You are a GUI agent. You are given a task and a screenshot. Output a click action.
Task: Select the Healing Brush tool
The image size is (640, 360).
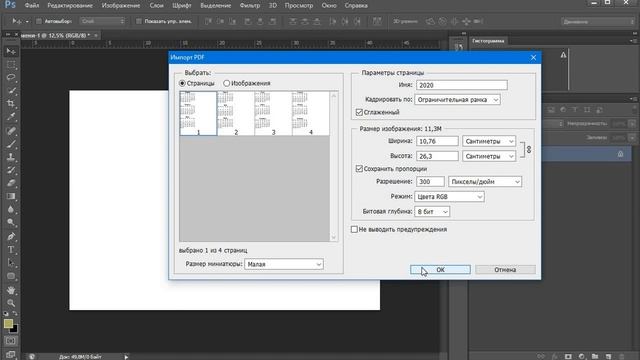tap(11, 131)
